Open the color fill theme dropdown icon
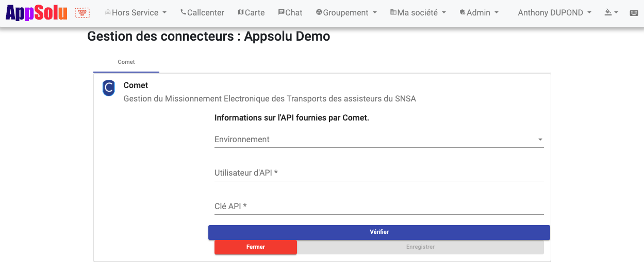The height and width of the screenshot is (275, 644). pos(611,13)
